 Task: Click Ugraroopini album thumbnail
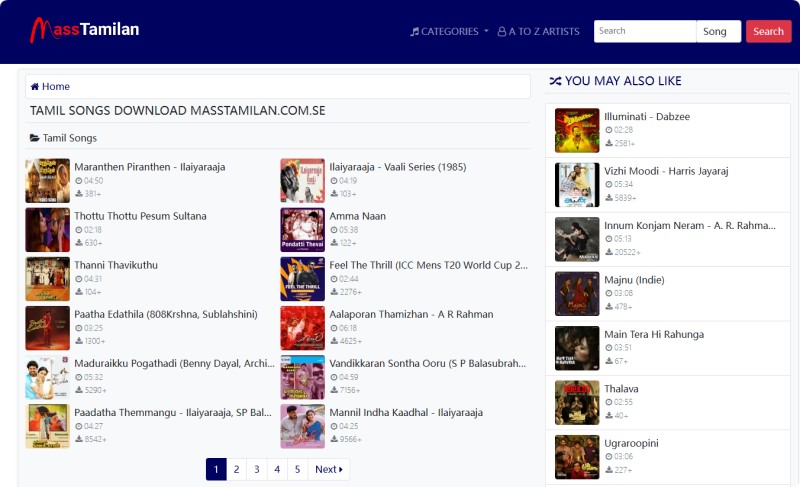tap(577, 457)
